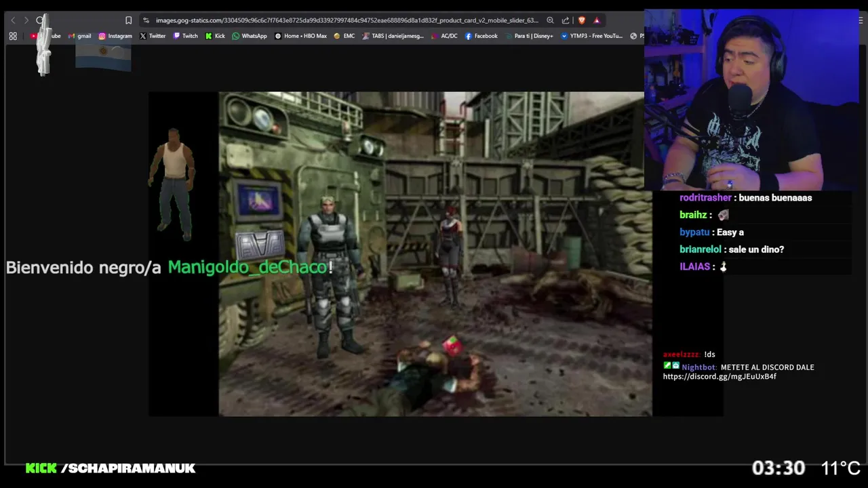Open the WhatsApp bookmark
The width and height of the screenshot is (868, 488).
pyautogui.click(x=250, y=36)
